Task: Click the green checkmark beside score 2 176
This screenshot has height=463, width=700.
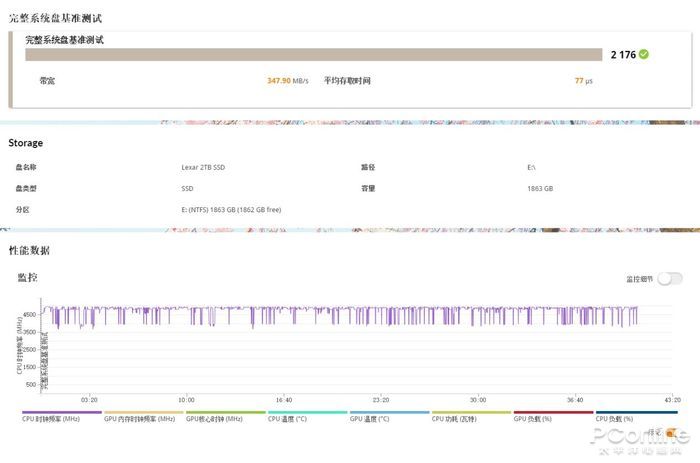Action: click(644, 54)
